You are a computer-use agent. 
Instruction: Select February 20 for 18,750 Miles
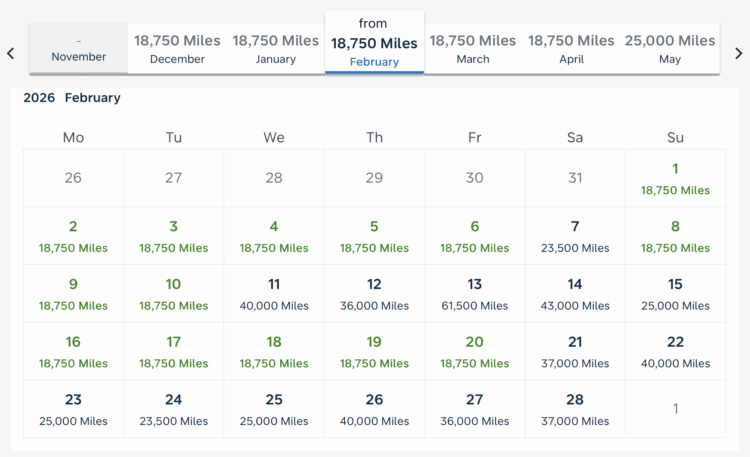(x=474, y=352)
